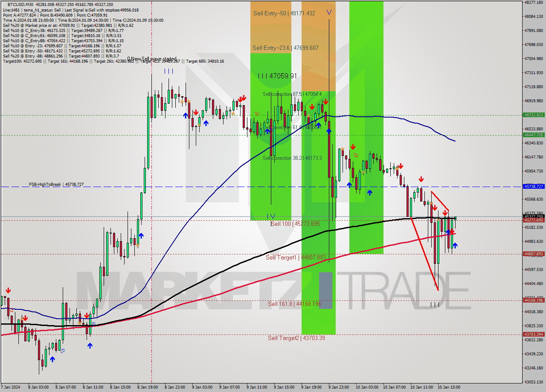
Task: Click the 'Sell %20 @ Entry -50' info line
Action: [62, 51]
